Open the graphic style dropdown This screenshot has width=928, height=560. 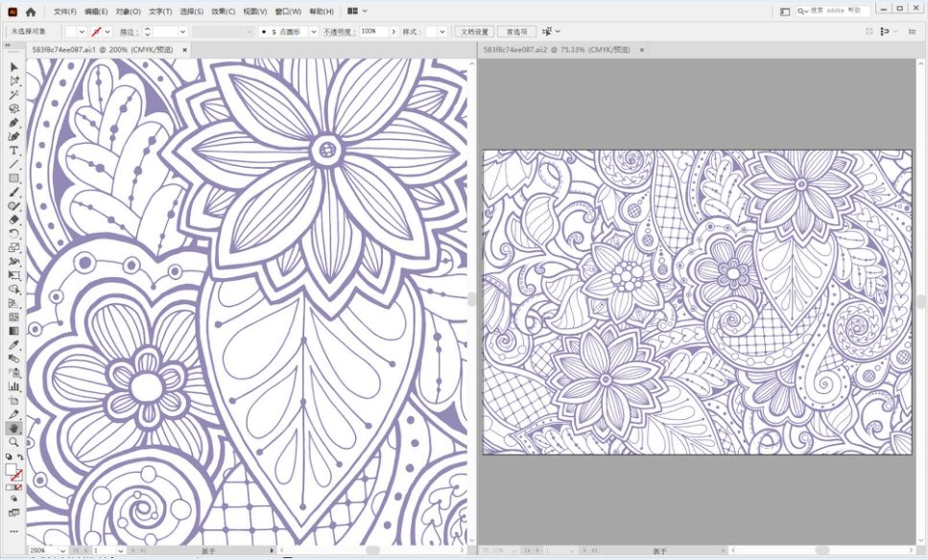tap(442, 32)
